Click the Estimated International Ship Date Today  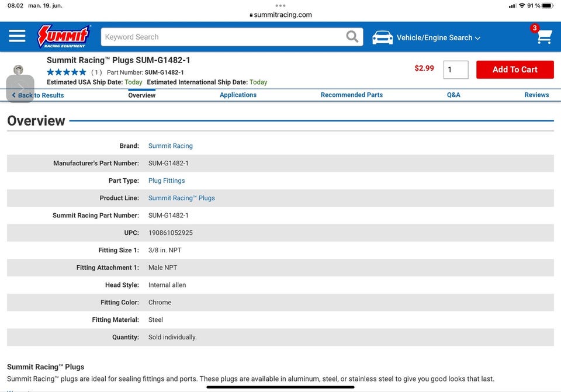click(x=258, y=82)
